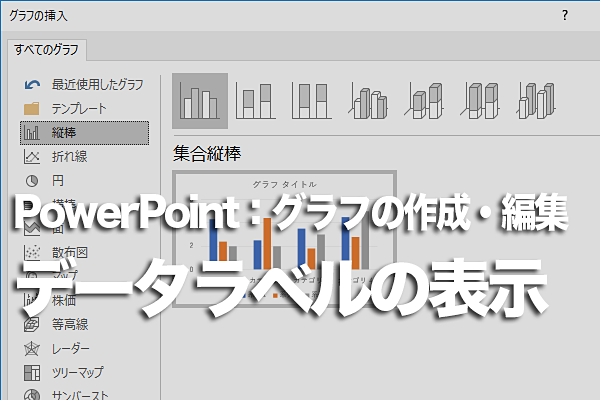Pick the 3-D 100% stacked column icon

pyautogui.click(x=480, y=101)
